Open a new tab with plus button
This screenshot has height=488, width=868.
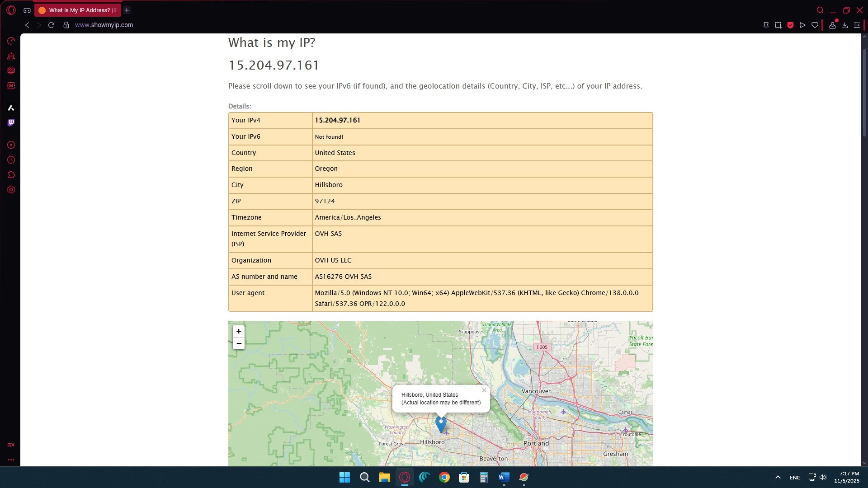[x=127, y=10]
